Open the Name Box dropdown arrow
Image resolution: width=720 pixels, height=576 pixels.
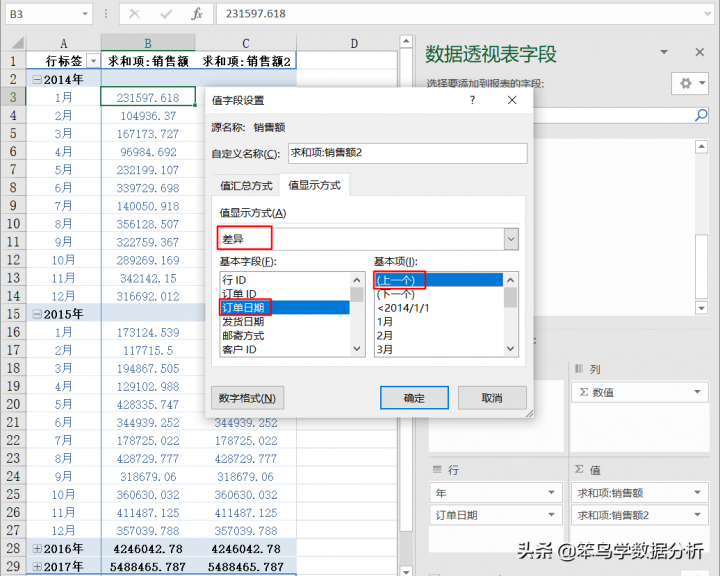[x=85, y=14]
